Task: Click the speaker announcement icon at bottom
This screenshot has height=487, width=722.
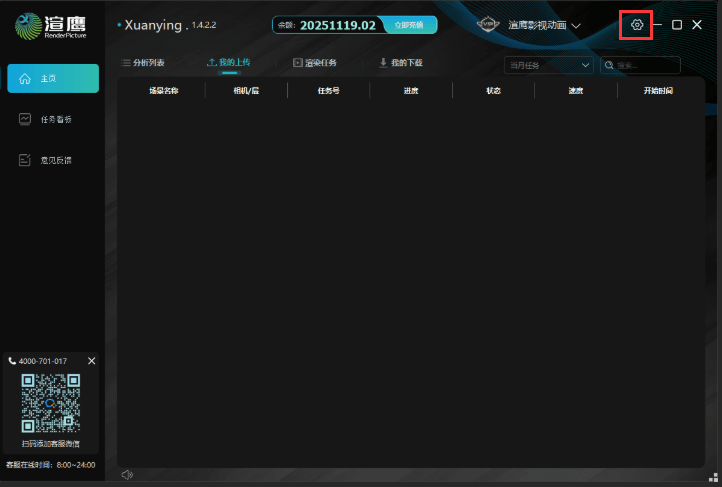Action: 126,474
